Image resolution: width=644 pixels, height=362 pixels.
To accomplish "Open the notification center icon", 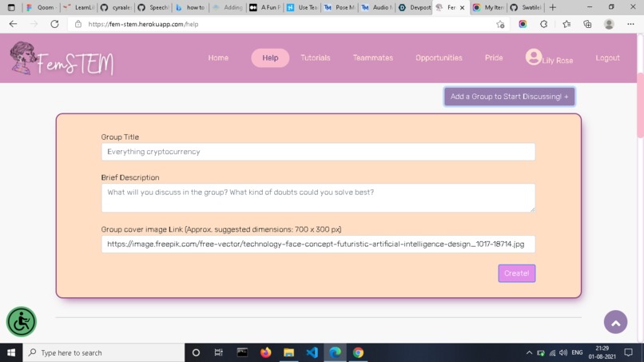I will pos(628,352).
